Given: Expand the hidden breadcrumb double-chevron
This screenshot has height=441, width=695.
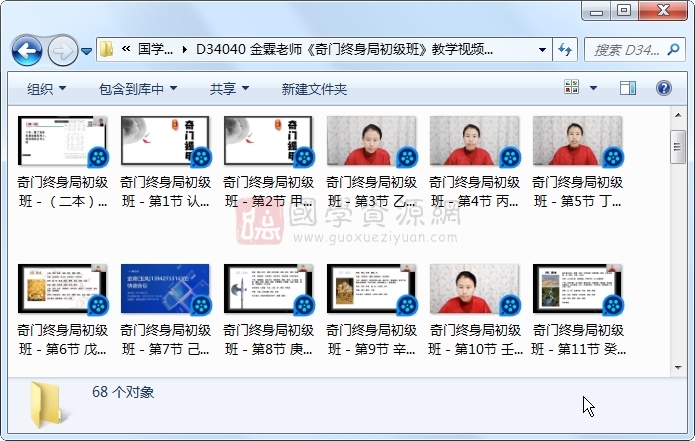Looking at the screenshot, I should click(126, 49).
